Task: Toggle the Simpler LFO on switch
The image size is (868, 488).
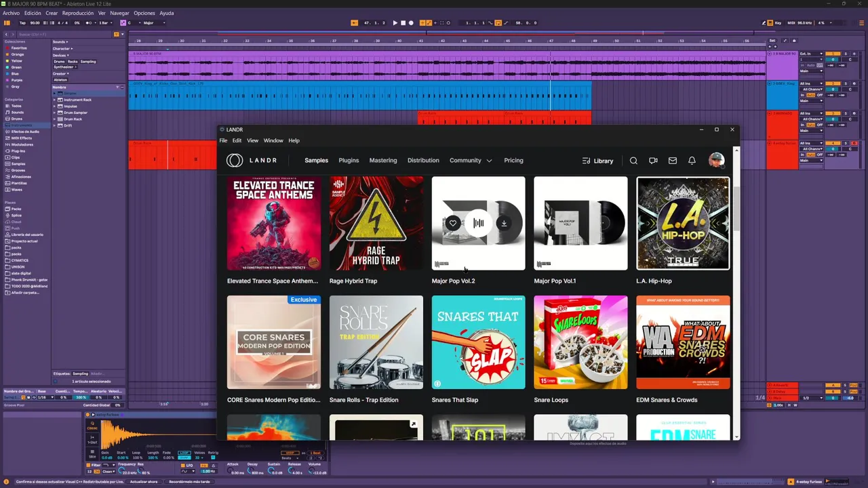Action: (182, 466)
